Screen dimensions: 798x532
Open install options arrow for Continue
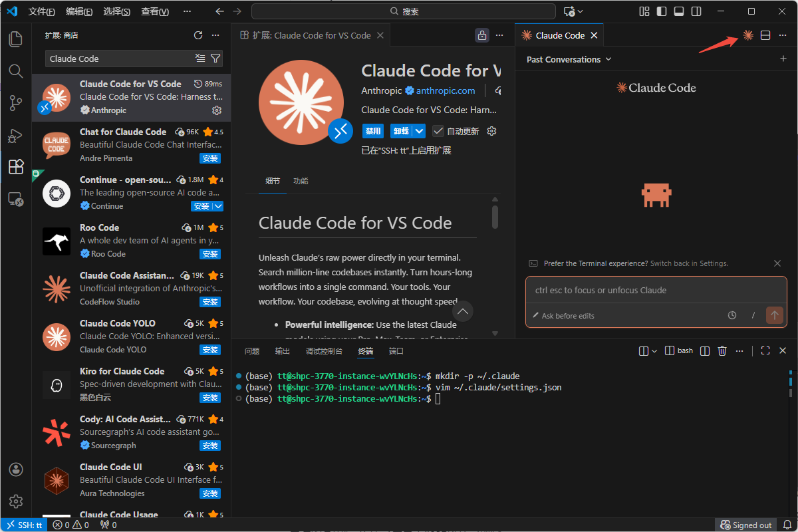[217, 206]
